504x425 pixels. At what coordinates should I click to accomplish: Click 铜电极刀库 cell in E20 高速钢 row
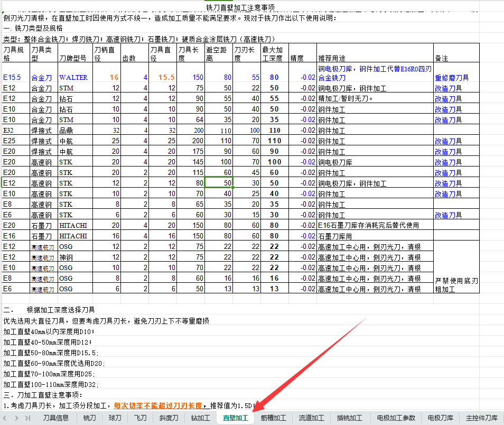click(x=375, y=162)
